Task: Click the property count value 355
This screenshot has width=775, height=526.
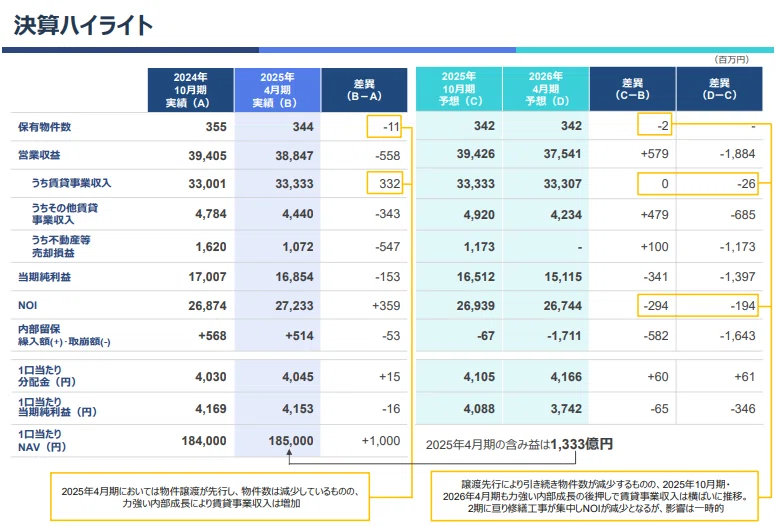Action: [x=216, y=127]
